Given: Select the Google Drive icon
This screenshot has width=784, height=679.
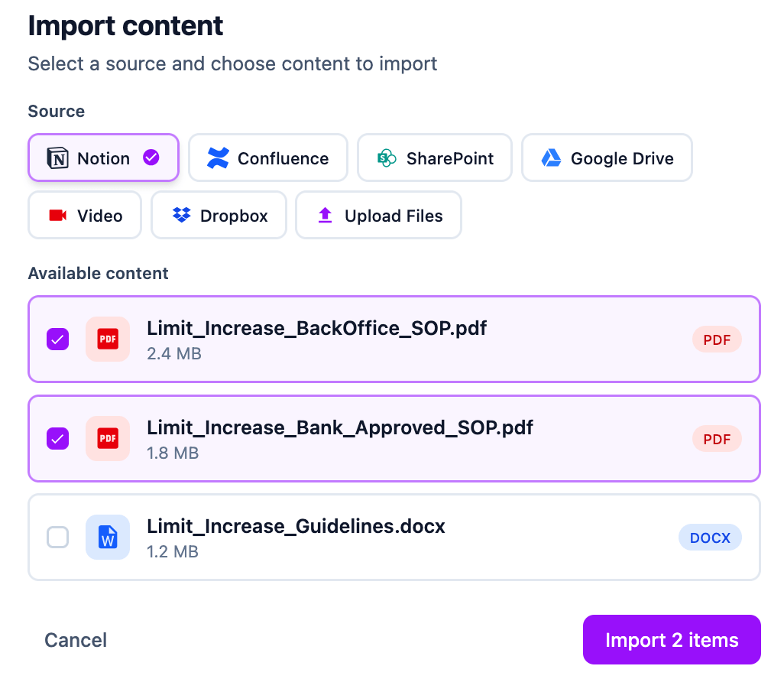Looking at the screenshot, I should [x=552, y=158].
